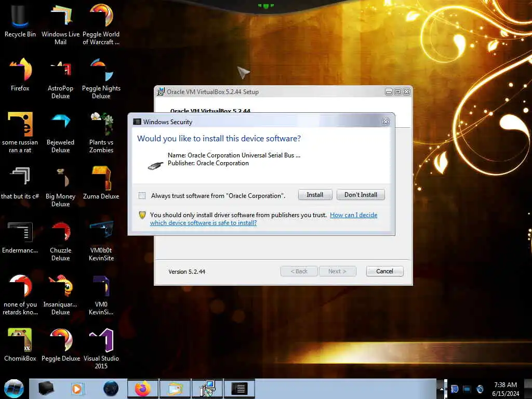This screenshot has width=532, height=399.
Task: Select VM0b0t KevinSite desktop icon
Action: click(101, 240)
